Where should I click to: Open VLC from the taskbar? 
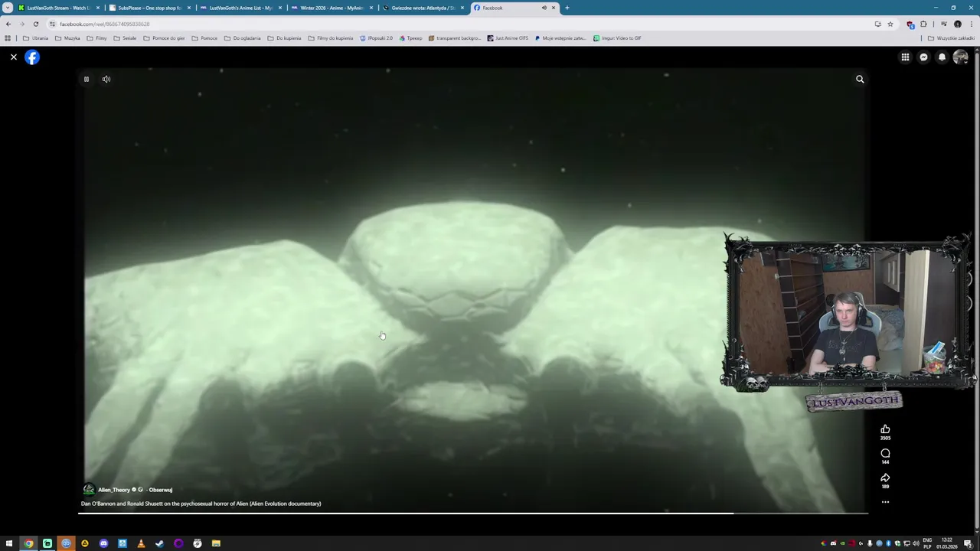pos(141,543)
